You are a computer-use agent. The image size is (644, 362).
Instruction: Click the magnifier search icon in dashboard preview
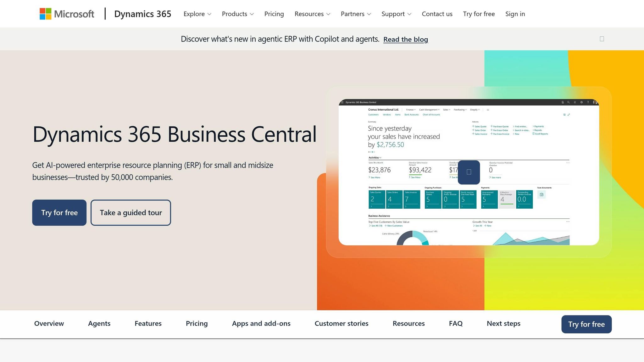[569, 102]
